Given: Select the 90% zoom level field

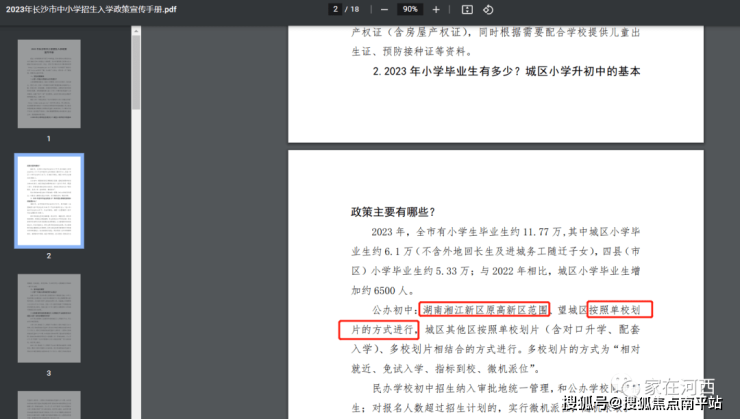Looking at the screenshot, I should (x=409, y=9).
